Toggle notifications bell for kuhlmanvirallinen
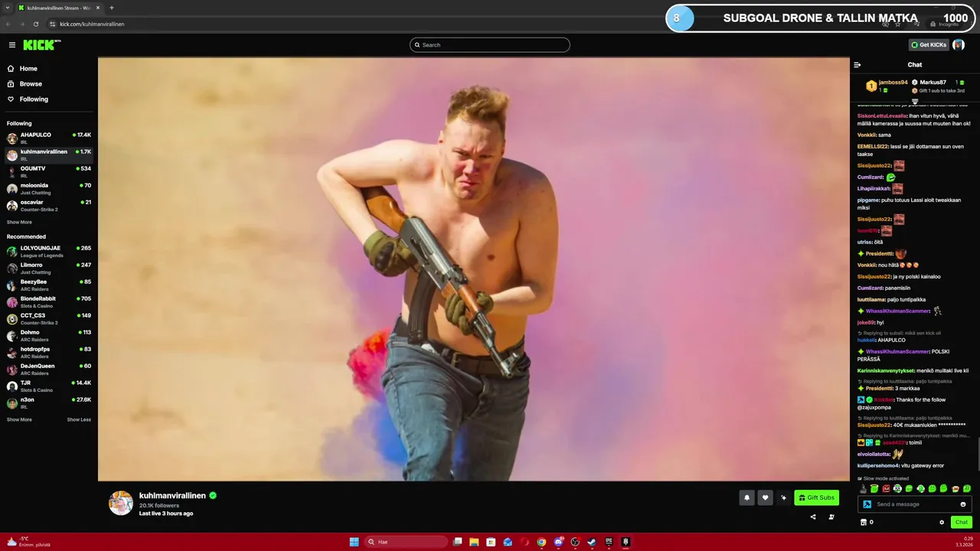Screen dimensions: 980x551 point(746,497)
